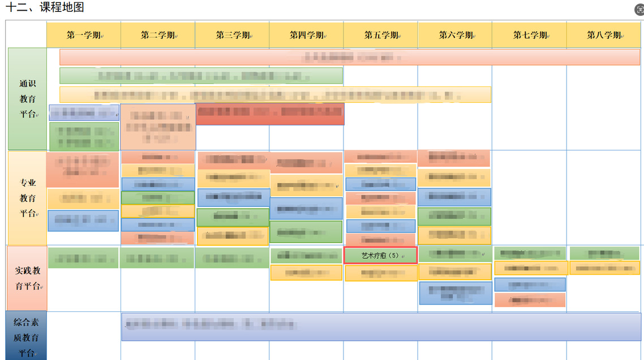Select the 第五学期 column header

tap(381, 35)
